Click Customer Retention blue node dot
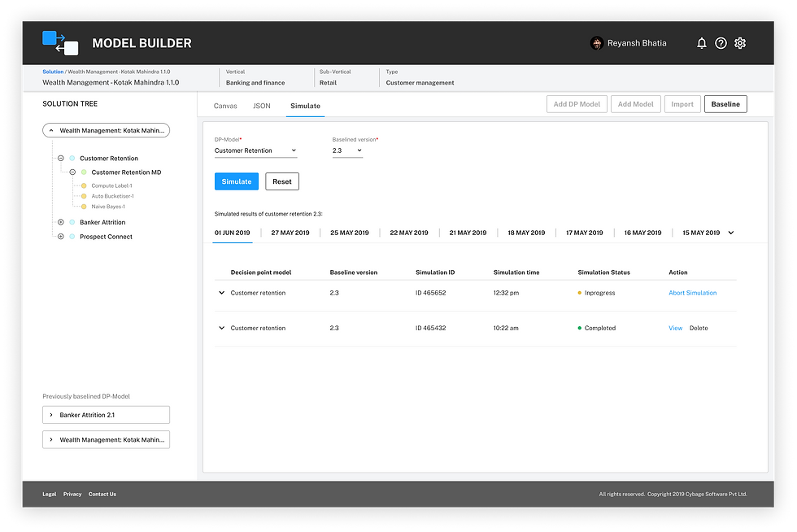 point(72,158)
